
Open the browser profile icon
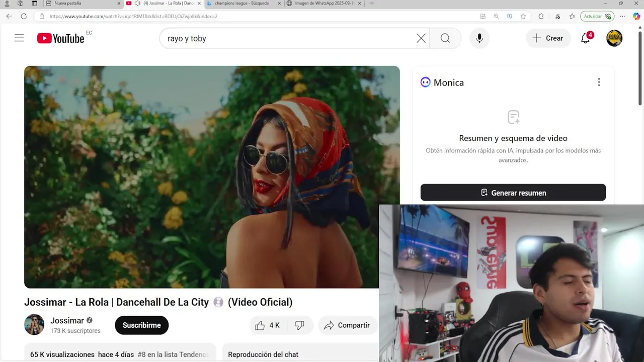pyautogui.click(x=7, y=4)
